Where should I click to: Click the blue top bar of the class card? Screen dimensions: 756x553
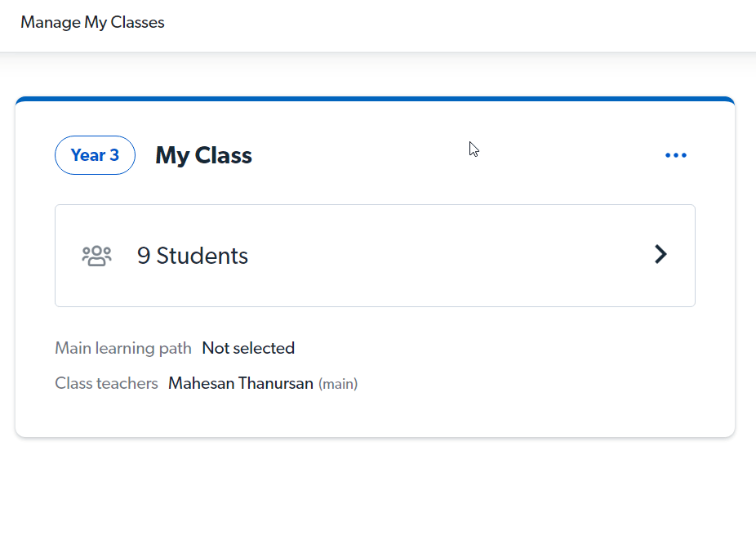(x=376, y=98)
